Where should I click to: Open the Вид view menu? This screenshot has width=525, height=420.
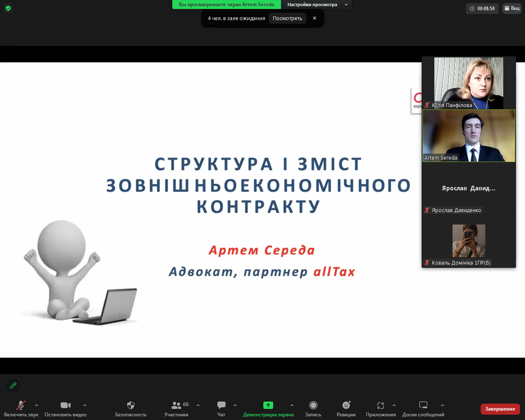(x=512, y=8)
